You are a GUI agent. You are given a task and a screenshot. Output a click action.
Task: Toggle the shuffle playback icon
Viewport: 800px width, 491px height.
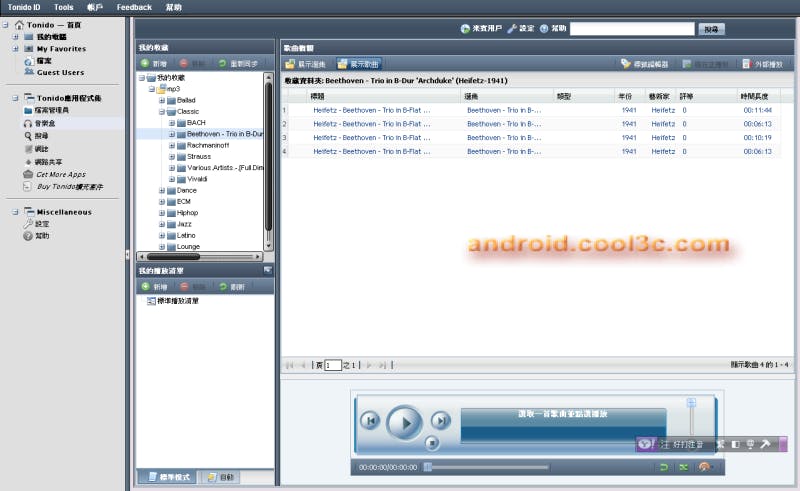click(x=684, y=467)
